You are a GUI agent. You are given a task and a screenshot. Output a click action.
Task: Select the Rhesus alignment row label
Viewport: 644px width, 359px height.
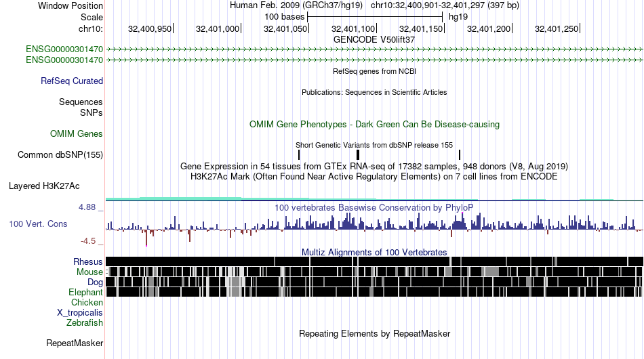point(88,261)
